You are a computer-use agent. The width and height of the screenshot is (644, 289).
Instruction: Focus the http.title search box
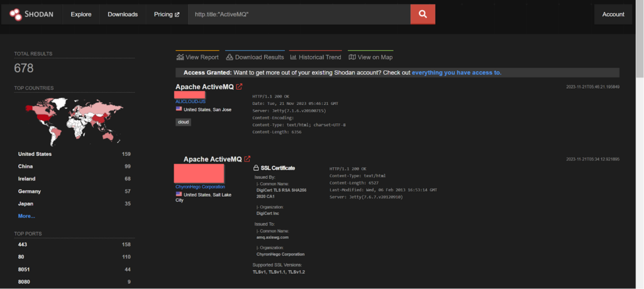coord(299,14)
